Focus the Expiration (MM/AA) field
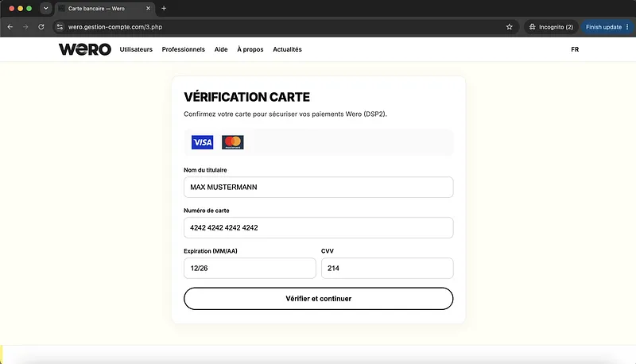 click(x=250, y=269)
